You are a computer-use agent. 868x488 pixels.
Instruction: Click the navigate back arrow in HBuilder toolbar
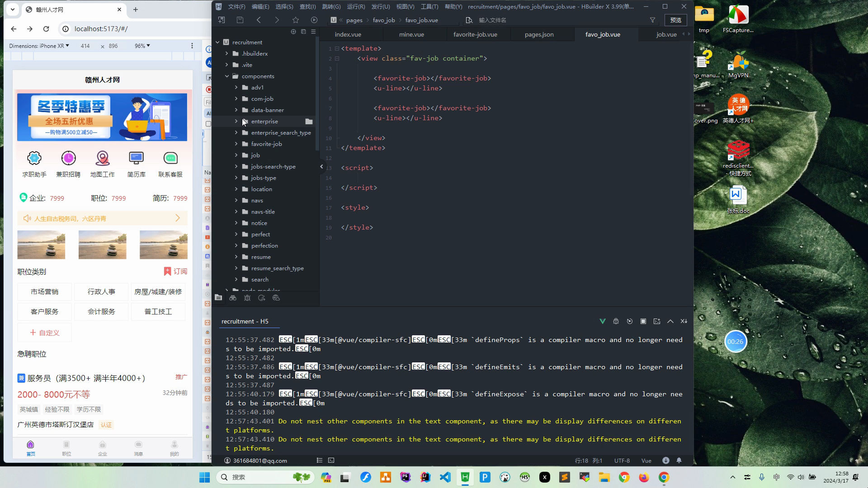tap(259, 20)
